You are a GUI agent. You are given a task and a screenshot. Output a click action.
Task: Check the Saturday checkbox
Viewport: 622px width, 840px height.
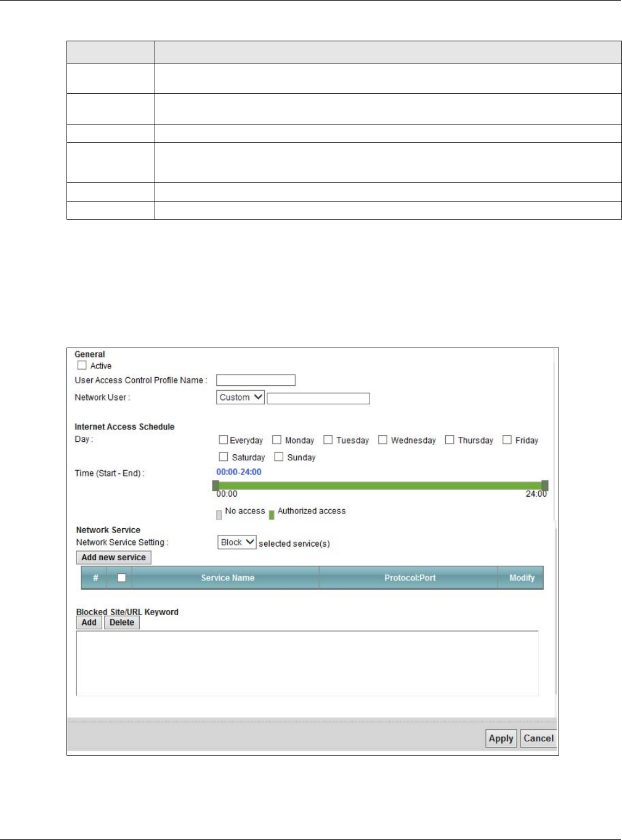(x=224, y=457)
